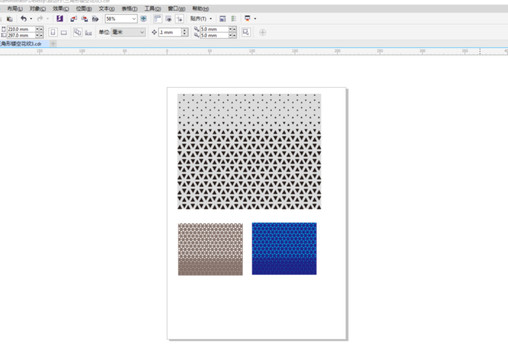508x360 pixels.
Task: Select the blue triangle pattern rectangle
Action: tap(284, 249)
